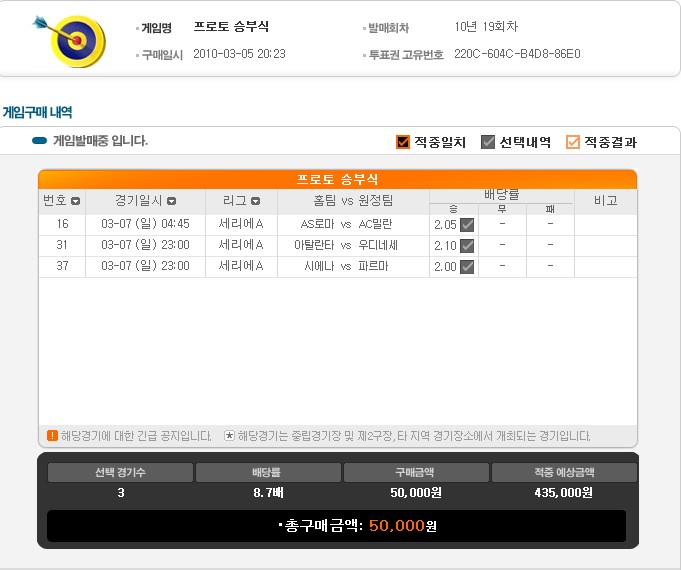Screen dimensions: 681x570
Task: Sort by 번호 column arrow
Action: [76, 201]
